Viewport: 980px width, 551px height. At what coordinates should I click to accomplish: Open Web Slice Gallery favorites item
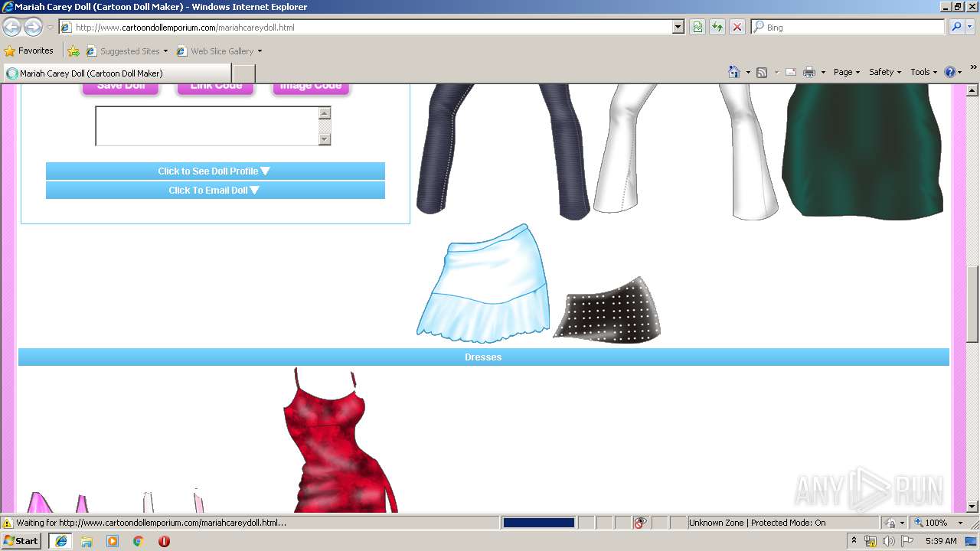pos(219,51)
